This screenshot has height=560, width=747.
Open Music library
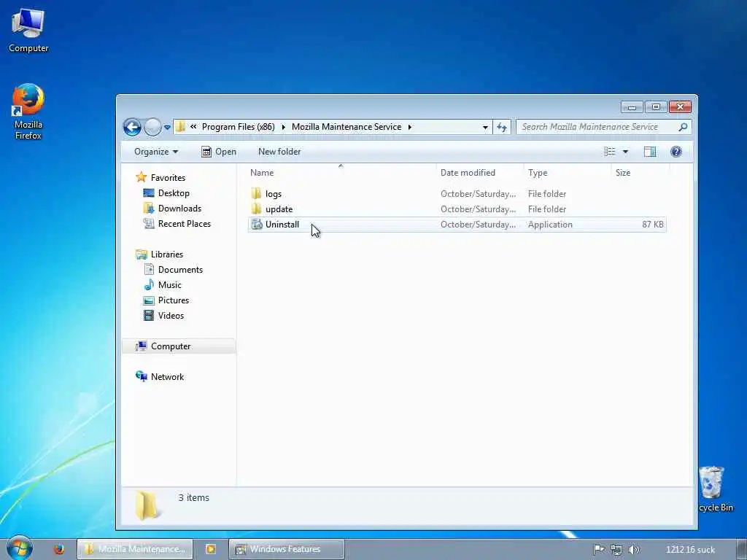tap(169, 285)
